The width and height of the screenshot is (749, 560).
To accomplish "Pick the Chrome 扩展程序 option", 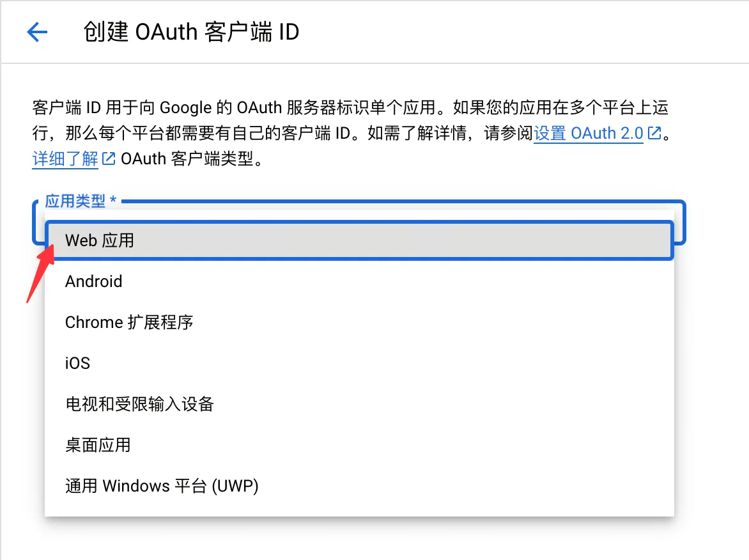I will pyautogui.click(x=359, y=323).
